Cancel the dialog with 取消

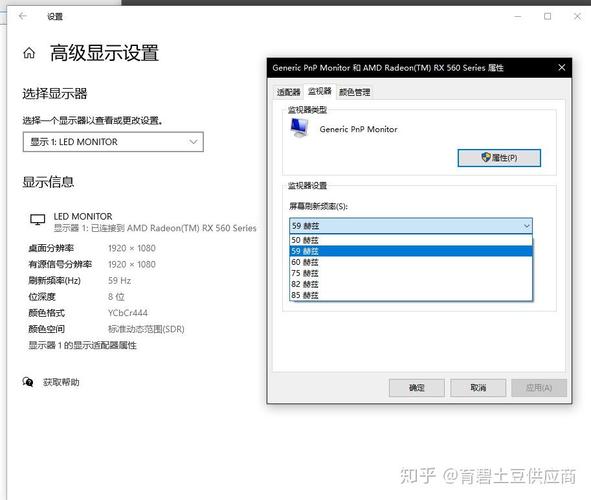point(478,387)
